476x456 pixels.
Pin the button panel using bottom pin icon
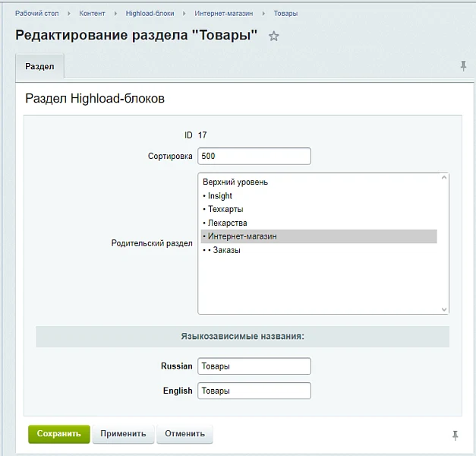click(455, 435)
